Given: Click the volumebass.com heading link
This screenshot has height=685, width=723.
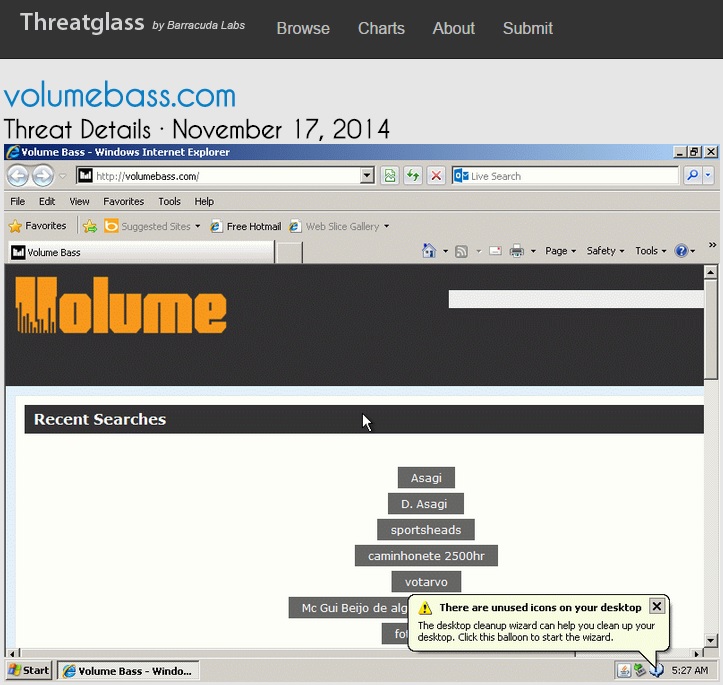Looking at the screenshot, I should [x=120, y=94].
